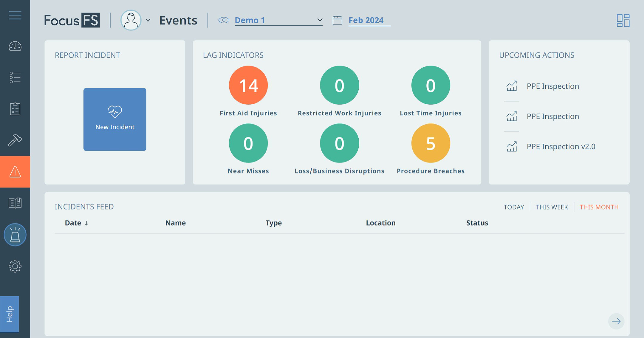Click the REPORT INCIDENT heading
The height and width of the screenshot is (338, 644).
pyautogui.click(x=87, y=55)
